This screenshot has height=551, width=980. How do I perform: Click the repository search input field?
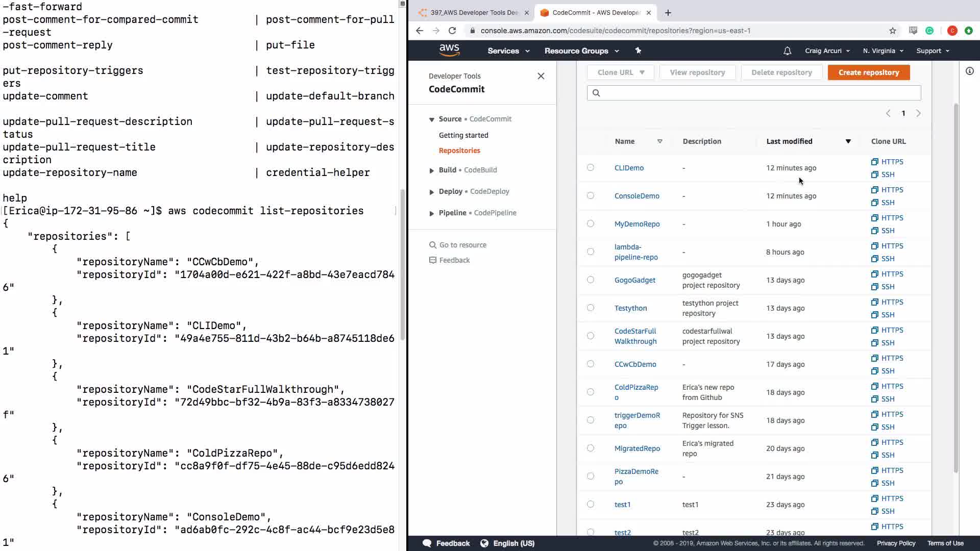[754, 93]
